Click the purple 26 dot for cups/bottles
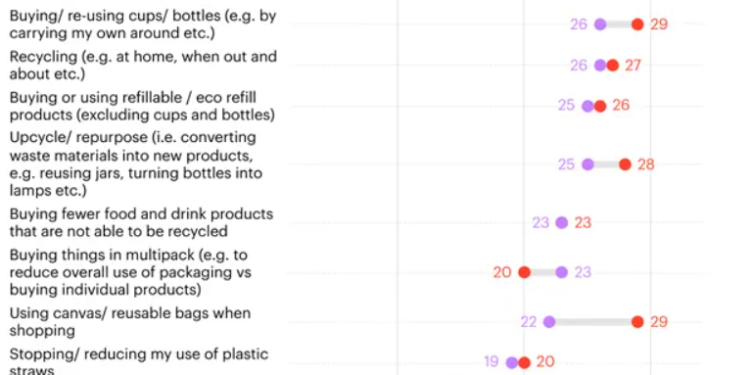This screenshot has height=375, width=750. click(x=600, y=24)
